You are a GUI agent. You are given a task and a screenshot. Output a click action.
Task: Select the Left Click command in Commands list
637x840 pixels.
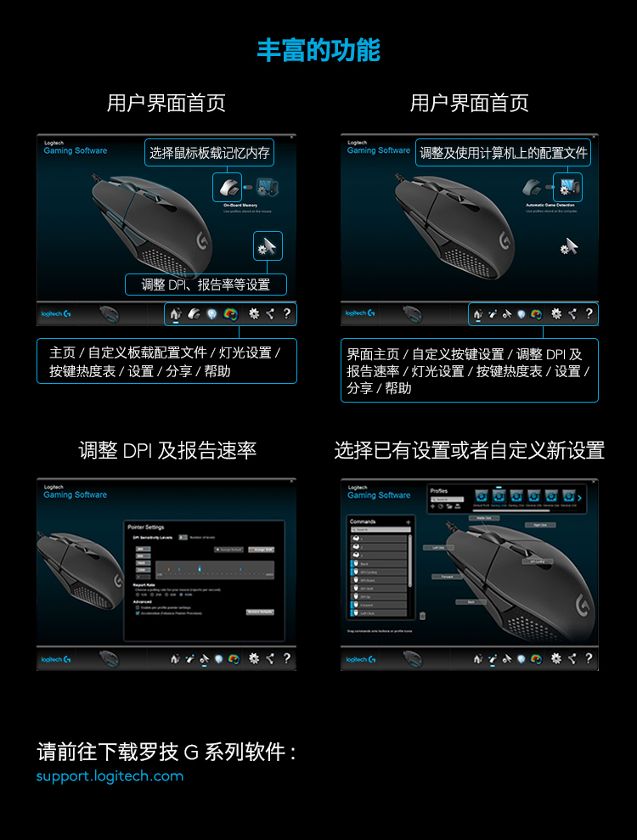point(378,613)
